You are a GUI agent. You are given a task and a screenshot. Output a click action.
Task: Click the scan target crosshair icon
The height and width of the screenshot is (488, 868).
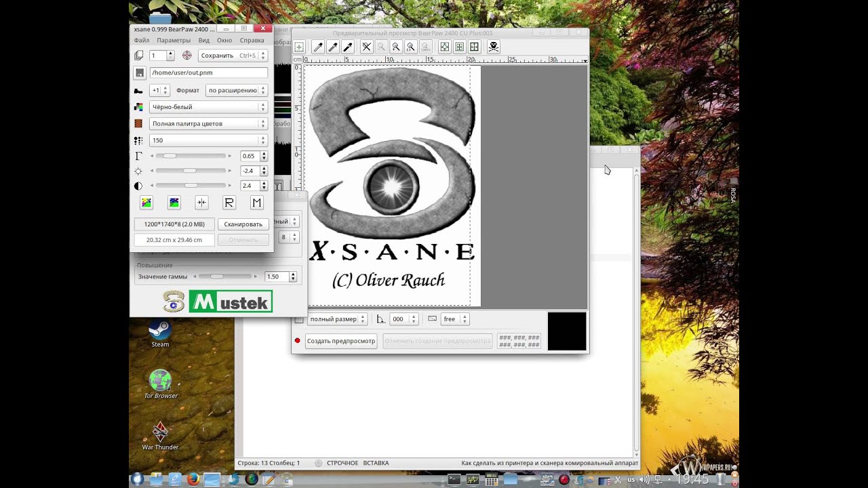187,56
